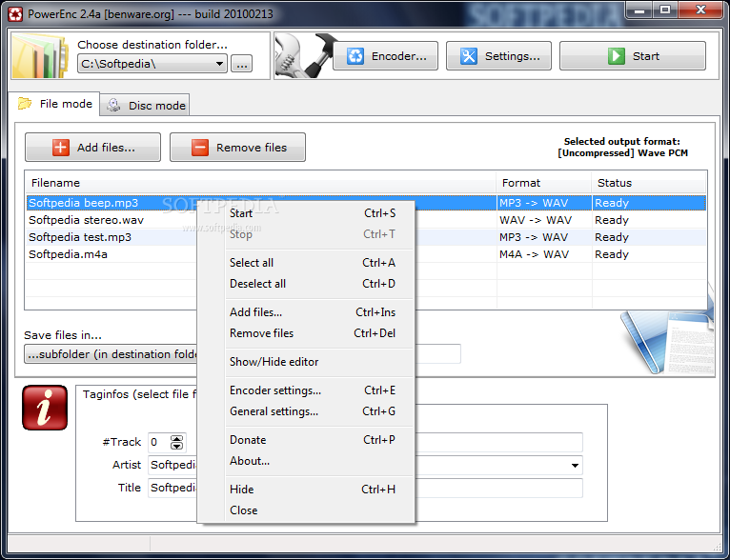Click the Ready status of Softpedia.m4a
The image size is (730, 560).
(612, 254)
